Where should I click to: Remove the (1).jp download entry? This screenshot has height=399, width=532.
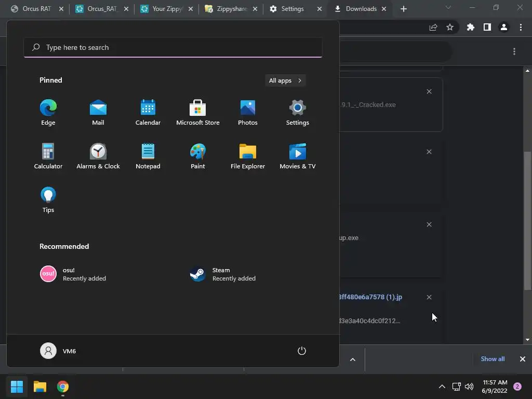click(429, 297)
